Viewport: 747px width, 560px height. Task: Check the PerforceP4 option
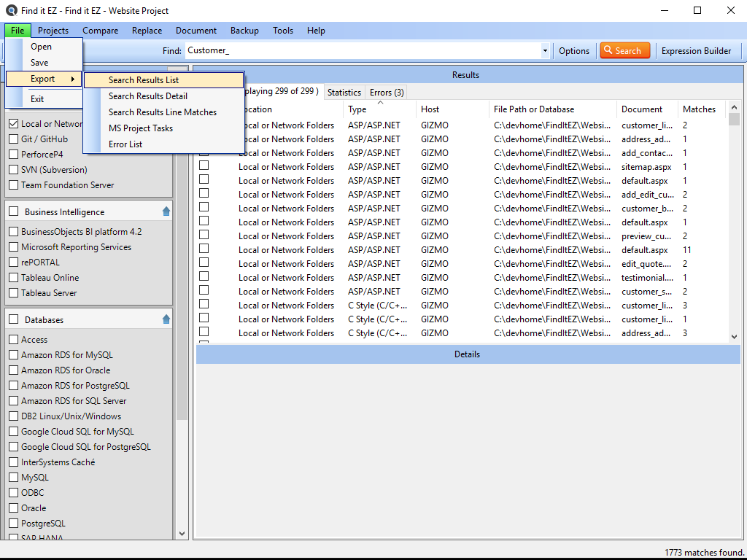coord(14,155)
